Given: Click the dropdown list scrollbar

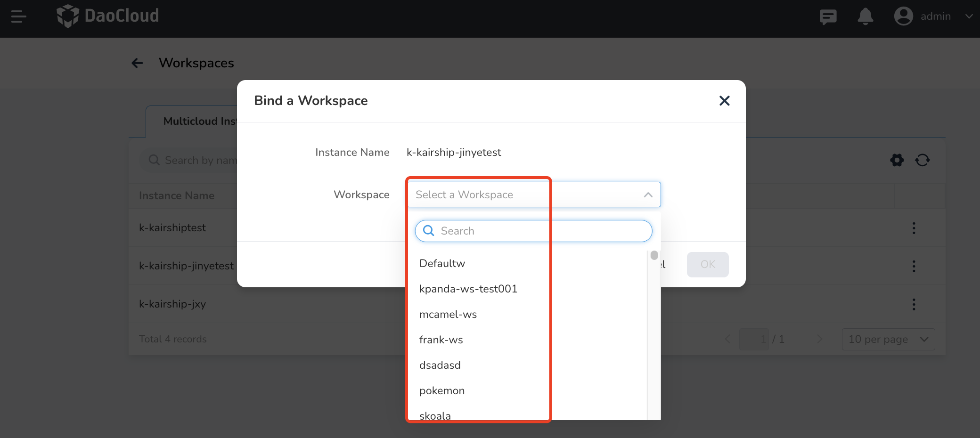Looking at the screenshot, I should (x=654, y=256).
